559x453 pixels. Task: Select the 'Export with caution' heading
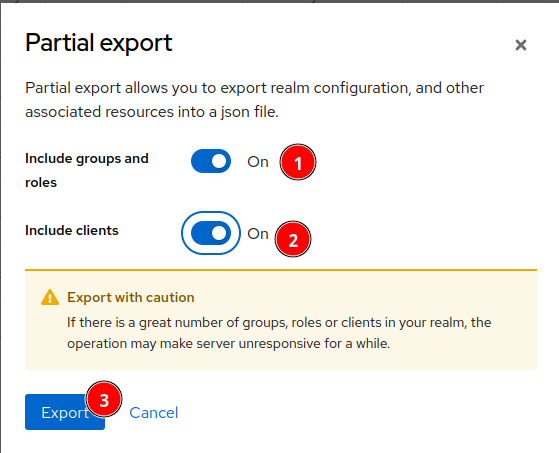click(x=130, y=297)
